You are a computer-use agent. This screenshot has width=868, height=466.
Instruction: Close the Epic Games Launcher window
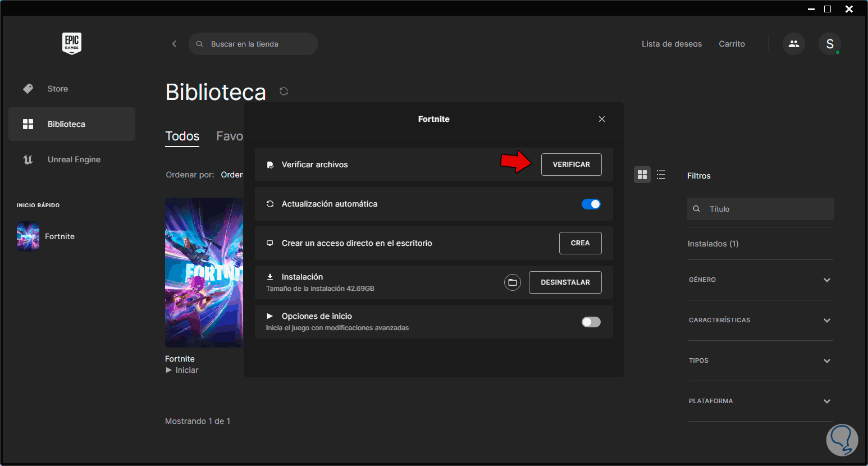point(849,9)
